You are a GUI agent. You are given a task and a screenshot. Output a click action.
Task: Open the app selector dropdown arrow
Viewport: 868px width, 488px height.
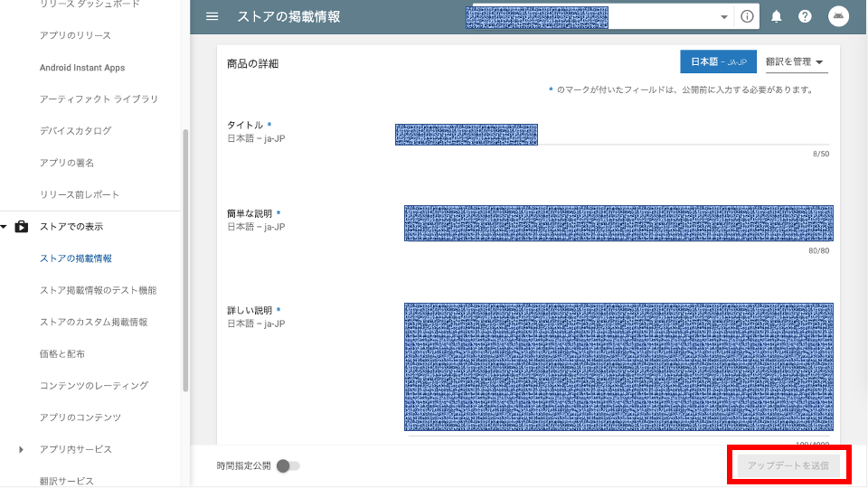[x=723, y=17]
